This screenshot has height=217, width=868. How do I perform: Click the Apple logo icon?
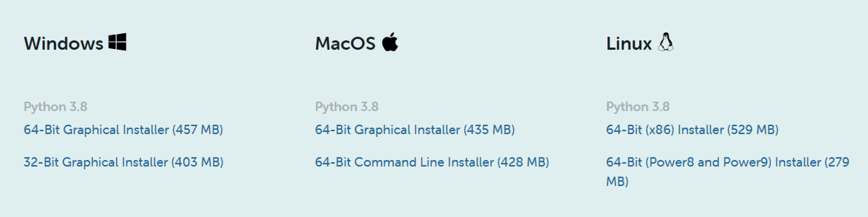390,42
